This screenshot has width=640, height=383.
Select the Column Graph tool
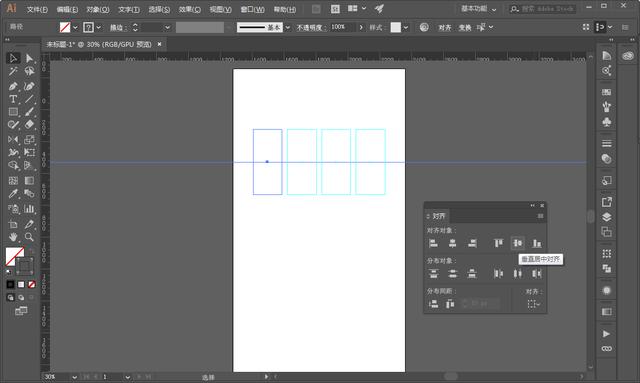point(29,209)
